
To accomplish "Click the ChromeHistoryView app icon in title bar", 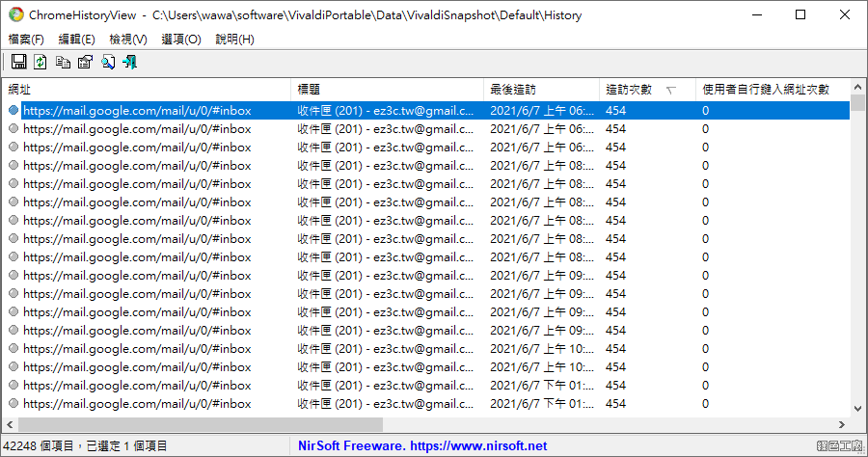I will pyautogui.click(x=16, y=14).
